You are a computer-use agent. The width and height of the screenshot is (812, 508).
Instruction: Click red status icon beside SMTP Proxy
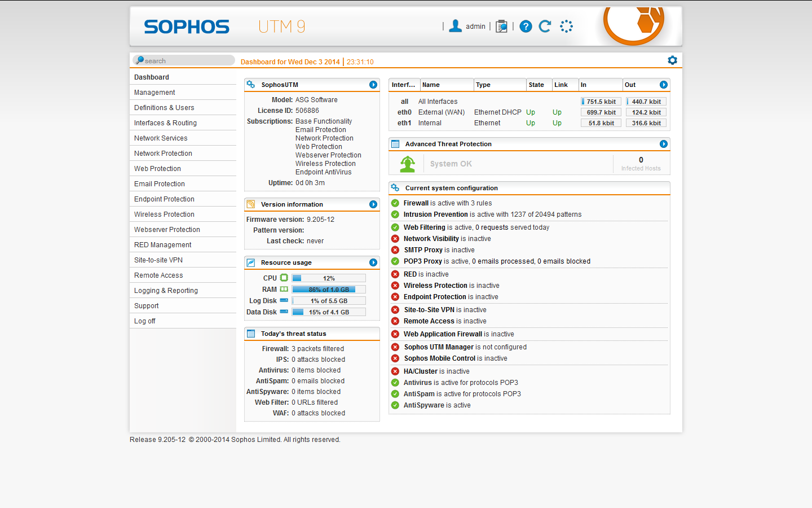click(x=395, y=250)
